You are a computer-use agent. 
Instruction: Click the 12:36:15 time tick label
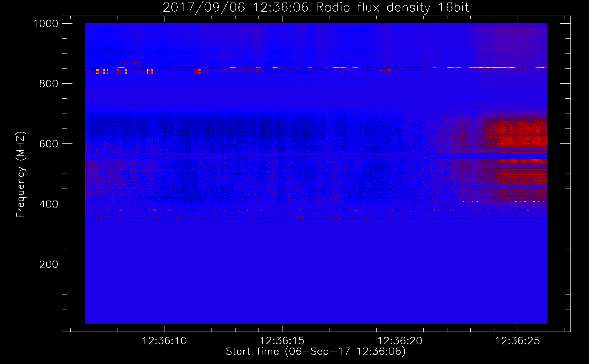click(x=282, y=341)
